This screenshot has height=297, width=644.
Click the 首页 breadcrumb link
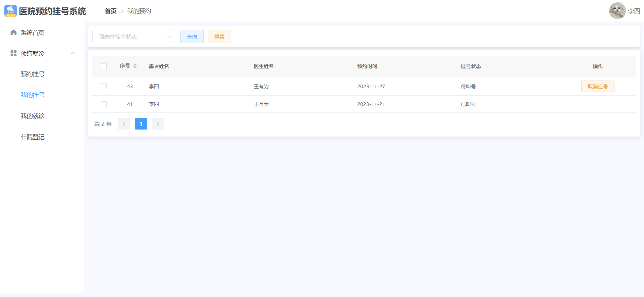pyautogui.click(x=111, y=11)
